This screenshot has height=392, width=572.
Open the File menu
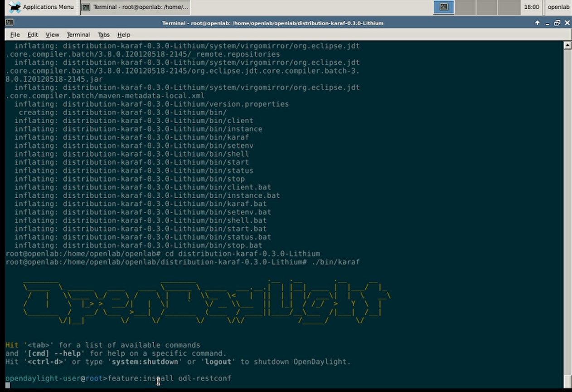[x=15, y=35]
